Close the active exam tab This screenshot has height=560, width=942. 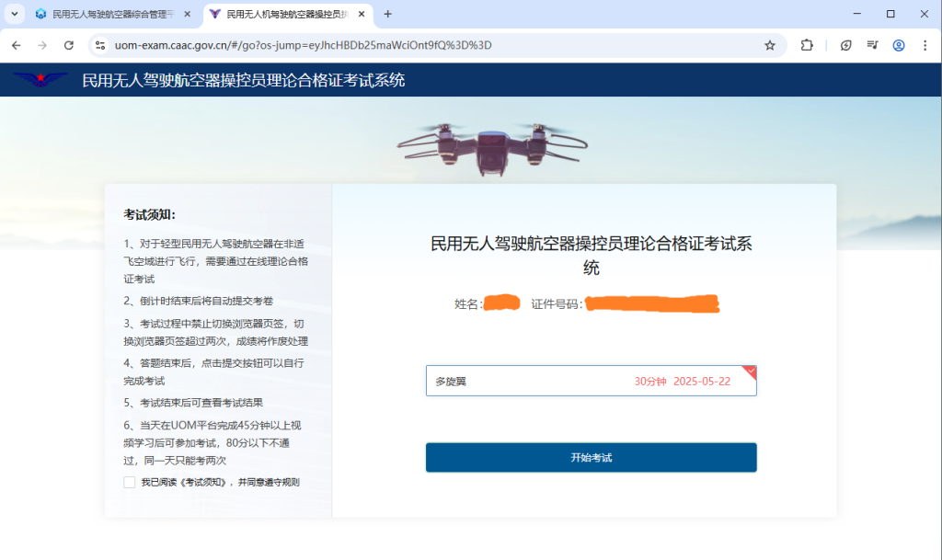[362, 14]
